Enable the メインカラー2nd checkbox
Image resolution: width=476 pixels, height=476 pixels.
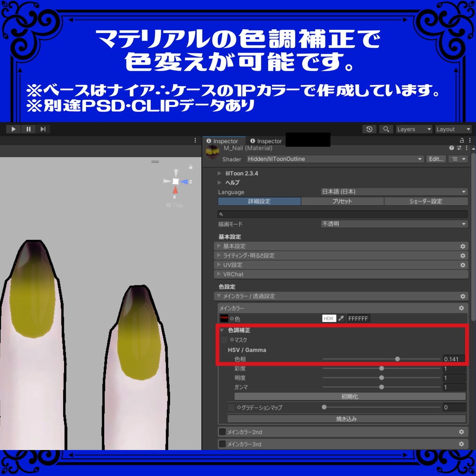click(x=222, y=432)
